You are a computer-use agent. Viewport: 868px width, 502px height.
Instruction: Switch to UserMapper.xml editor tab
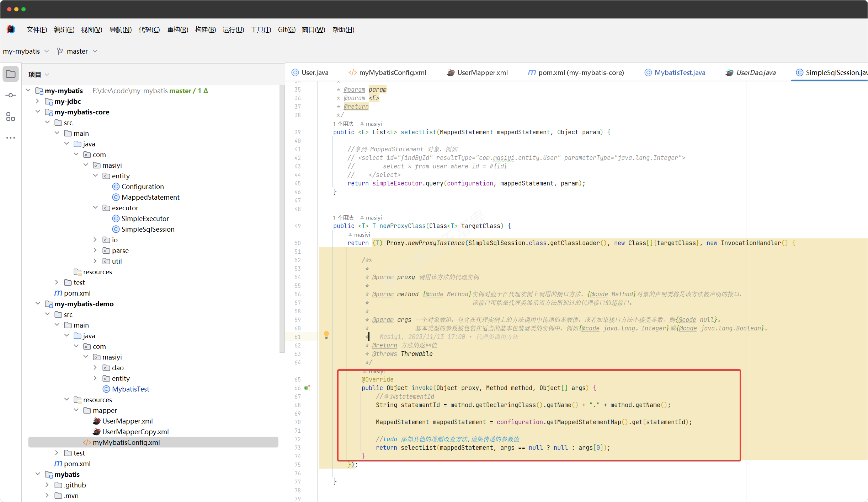point(477,72)
